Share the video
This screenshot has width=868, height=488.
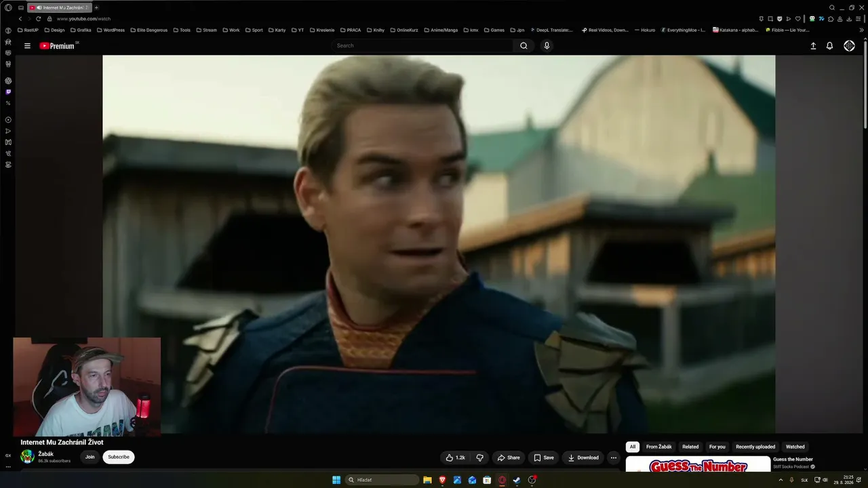pos(509,457)
